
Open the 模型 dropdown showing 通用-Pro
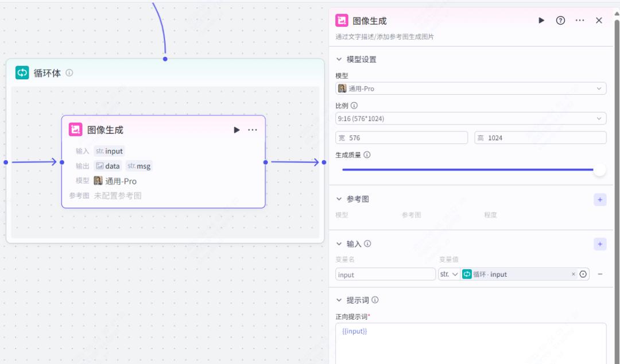point(471,88)
